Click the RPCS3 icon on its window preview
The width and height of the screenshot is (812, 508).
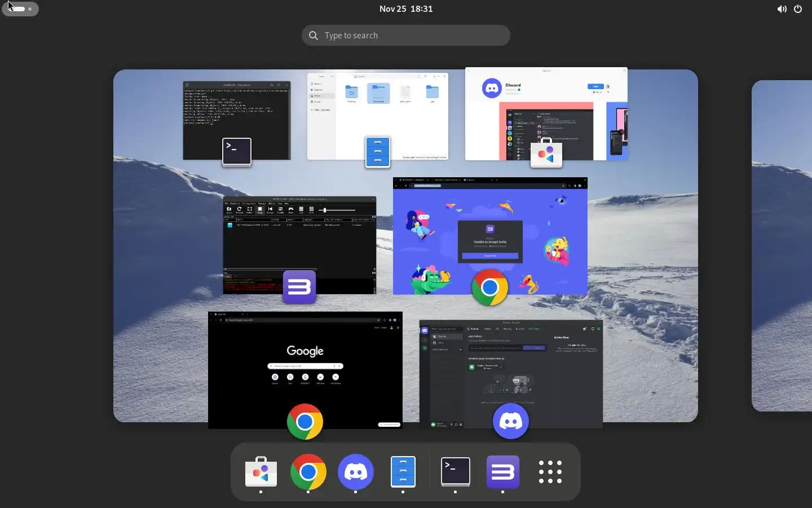(x=299, y=287)
